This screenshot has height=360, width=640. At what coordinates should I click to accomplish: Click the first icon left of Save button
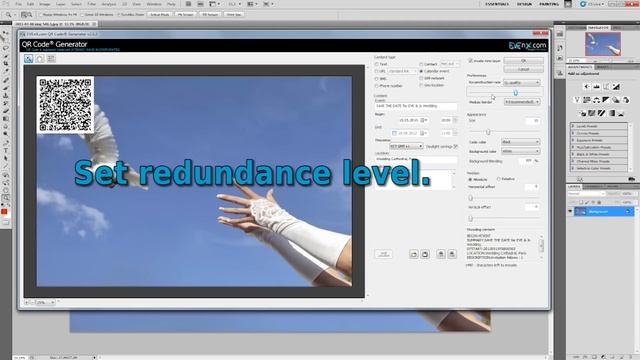click(414, 254)
